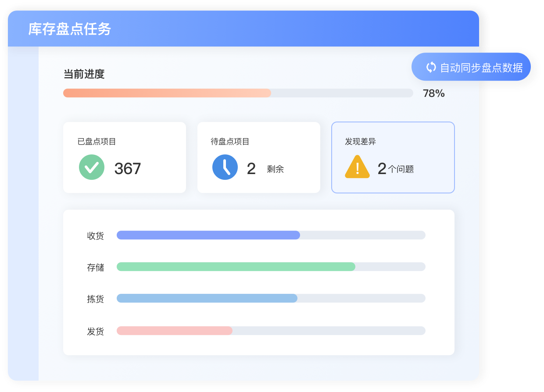544x392 pixels.
Task: Click the 自动同步盘点数据 button
Action: click(x=471, y=67)
